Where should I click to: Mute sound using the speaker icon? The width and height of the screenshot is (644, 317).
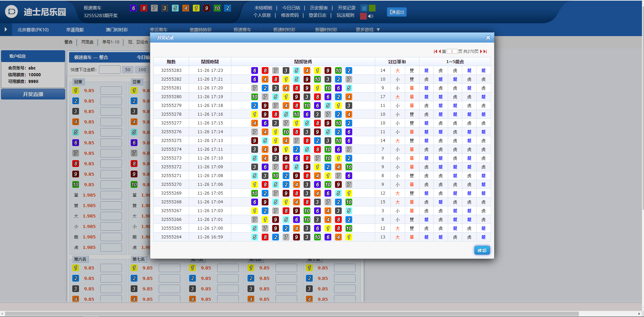[371, 16]
